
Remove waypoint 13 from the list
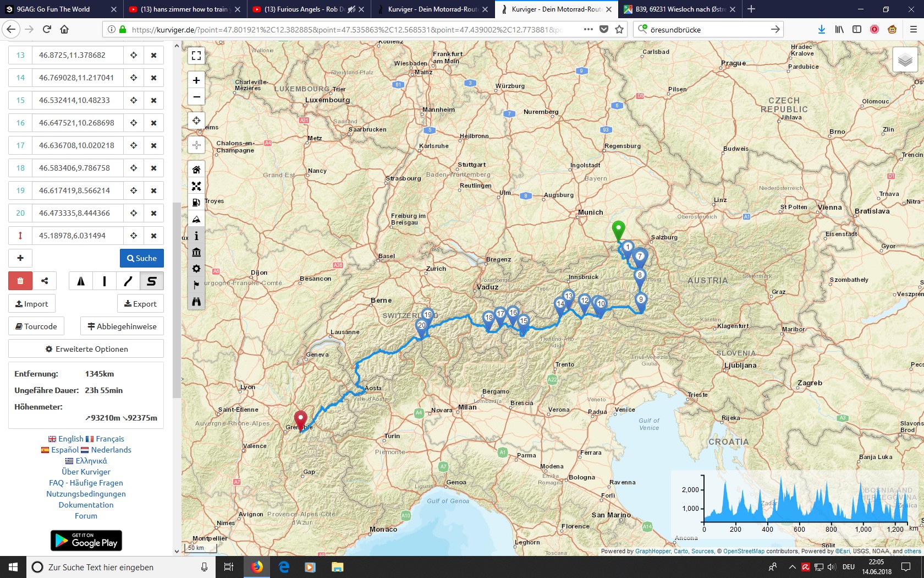click(153, 55)
